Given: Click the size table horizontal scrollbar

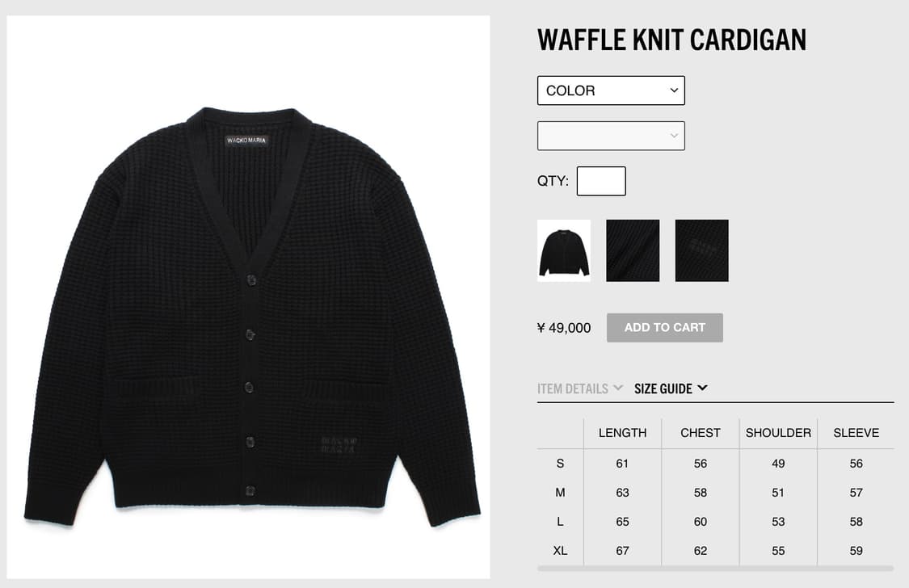Looking at the screenshot, I should pyautogui.click(x=715, y=569).
